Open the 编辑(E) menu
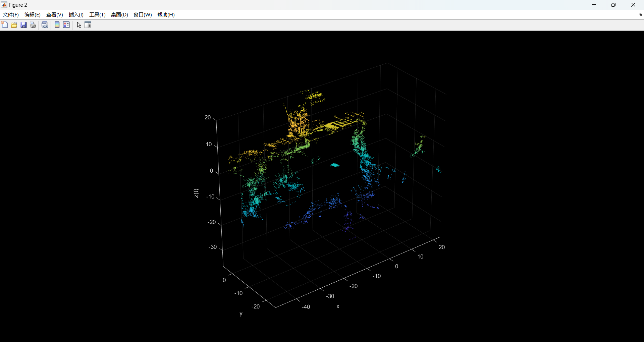 tap(33, 15)
